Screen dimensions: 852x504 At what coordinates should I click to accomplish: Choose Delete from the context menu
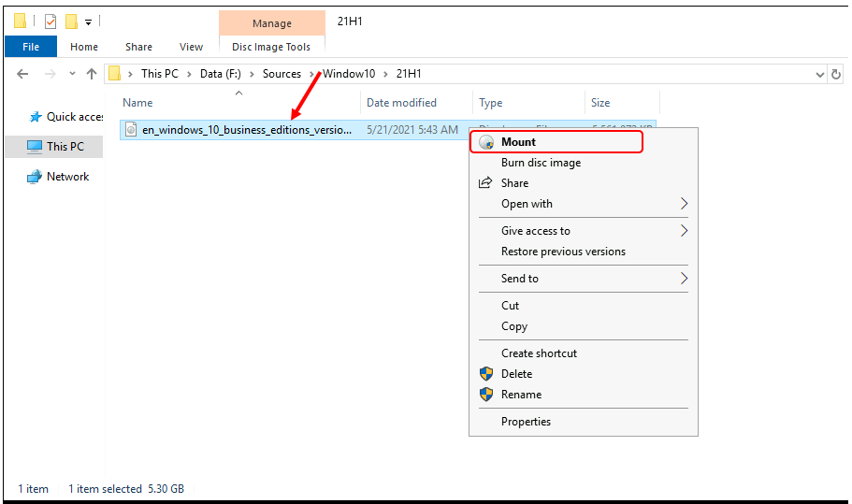point(583,374)
